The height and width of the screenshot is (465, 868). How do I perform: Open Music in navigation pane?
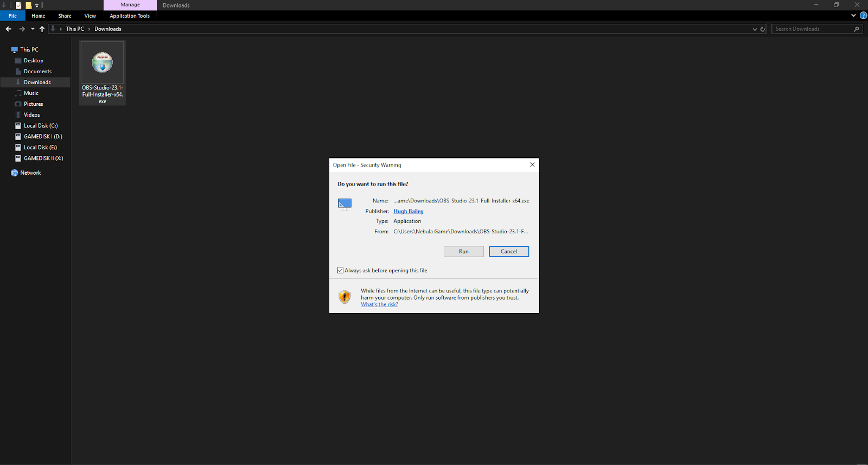(x=31, y=93)
